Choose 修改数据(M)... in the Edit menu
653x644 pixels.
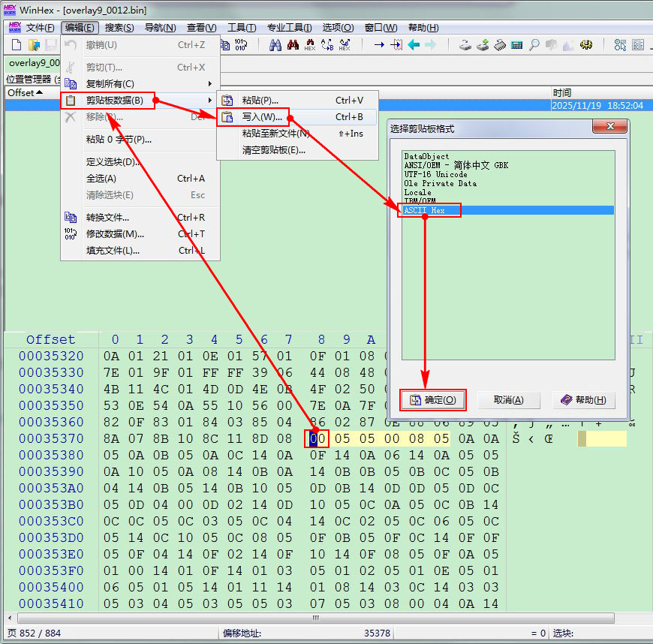click(x=140, y=234)
